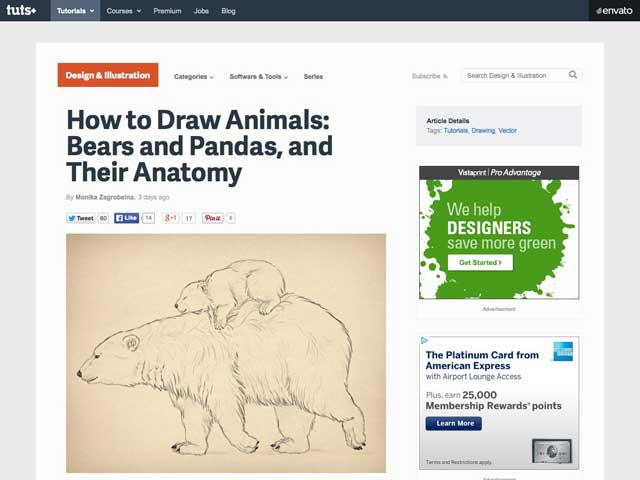This screenshot has height=480, width=640.
Task: Click the Subscribe RSS icon
Action: 445,76
